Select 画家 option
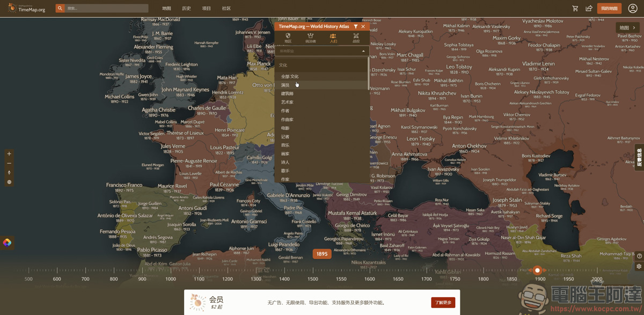Screen dimensions: 644x315 click(x=285, y=154)
